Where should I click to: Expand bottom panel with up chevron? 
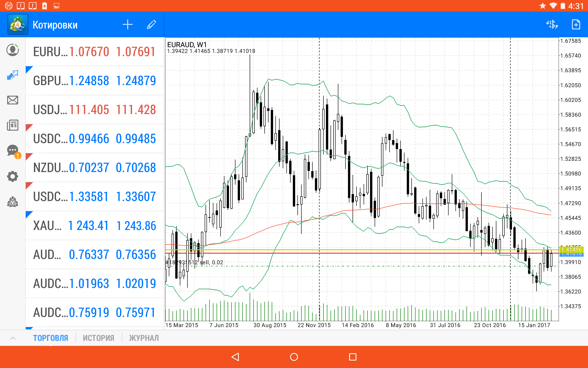(13, 338)
